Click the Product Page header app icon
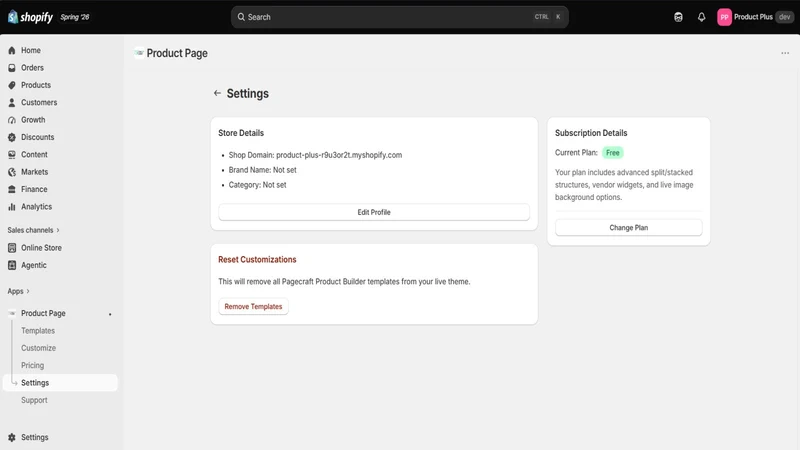800x450 pixels. point(139,53)
